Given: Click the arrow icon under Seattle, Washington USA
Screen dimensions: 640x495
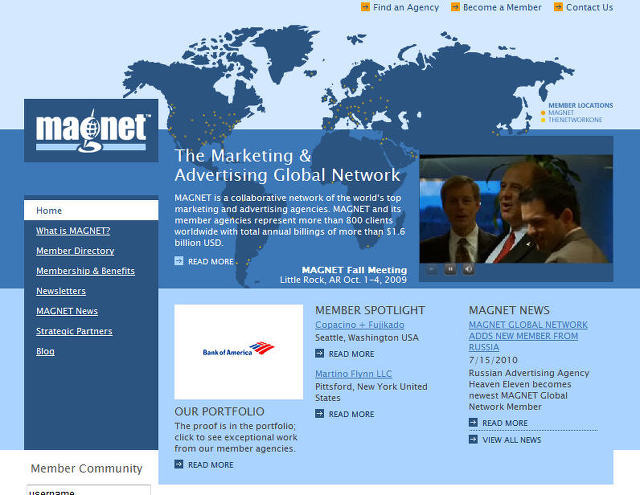Looking at the screenshot, I should point(320,353).
